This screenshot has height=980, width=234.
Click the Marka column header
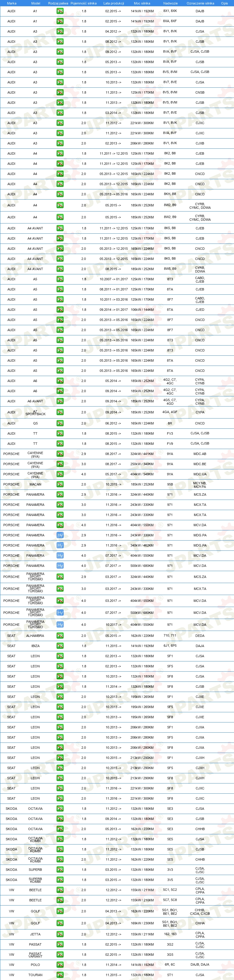(11, 3)
